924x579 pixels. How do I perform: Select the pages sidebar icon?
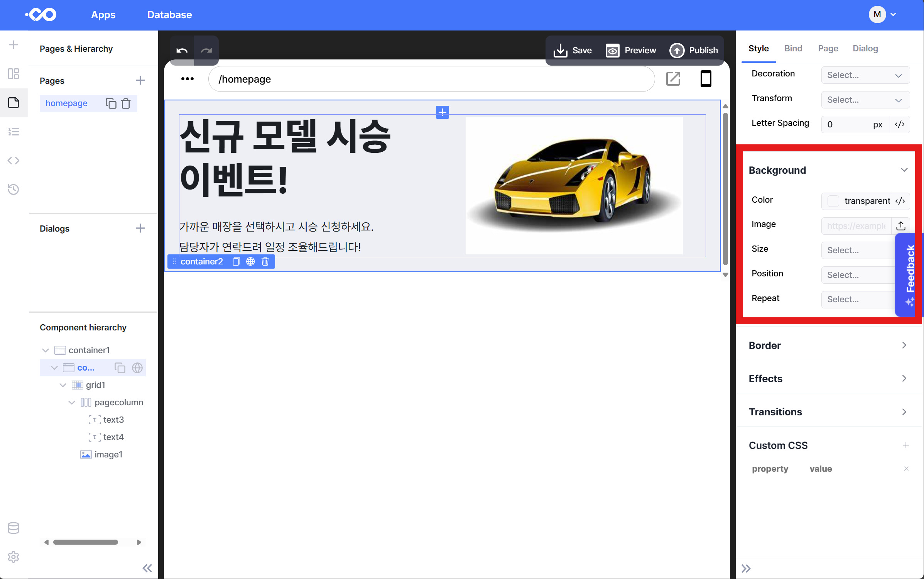tap(14, 103)
